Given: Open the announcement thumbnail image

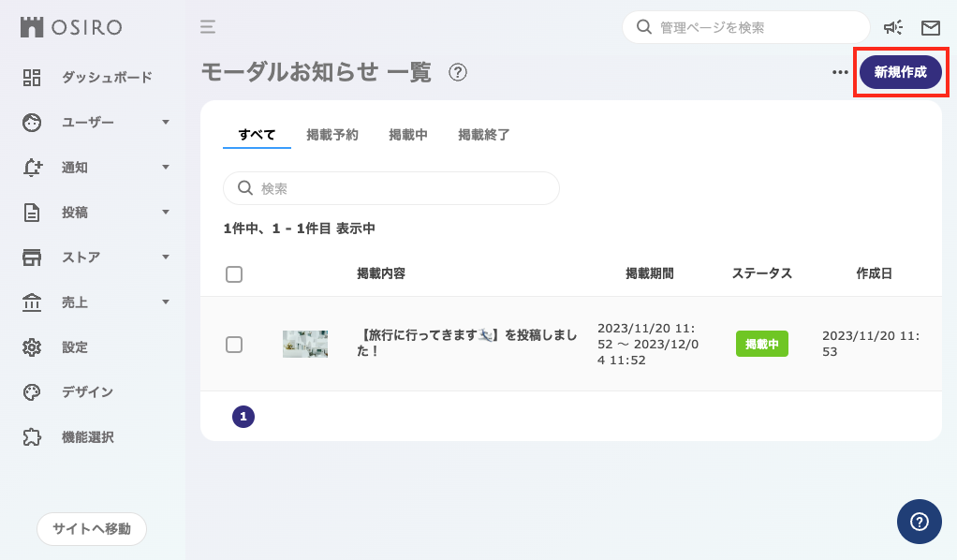Looking at the screenshot, I should (x=305, y=344).
